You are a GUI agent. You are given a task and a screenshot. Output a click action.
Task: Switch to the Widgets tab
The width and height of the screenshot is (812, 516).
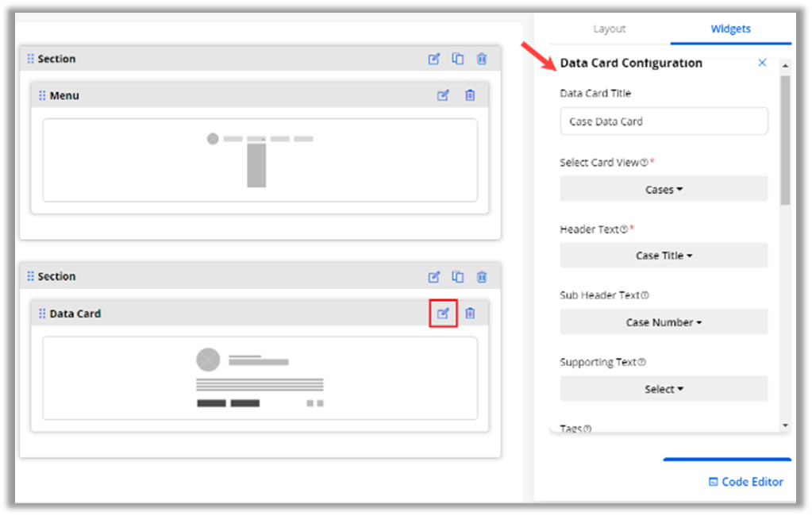coord(730,29)
